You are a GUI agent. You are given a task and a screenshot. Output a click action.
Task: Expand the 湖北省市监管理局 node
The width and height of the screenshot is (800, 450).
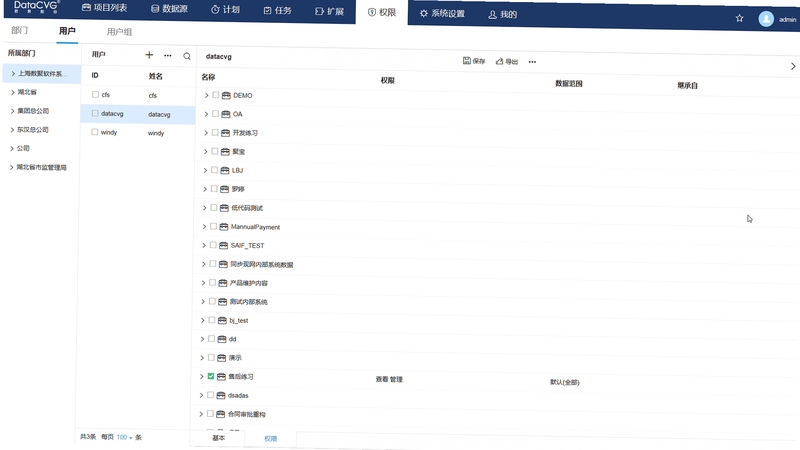[12, 167]
